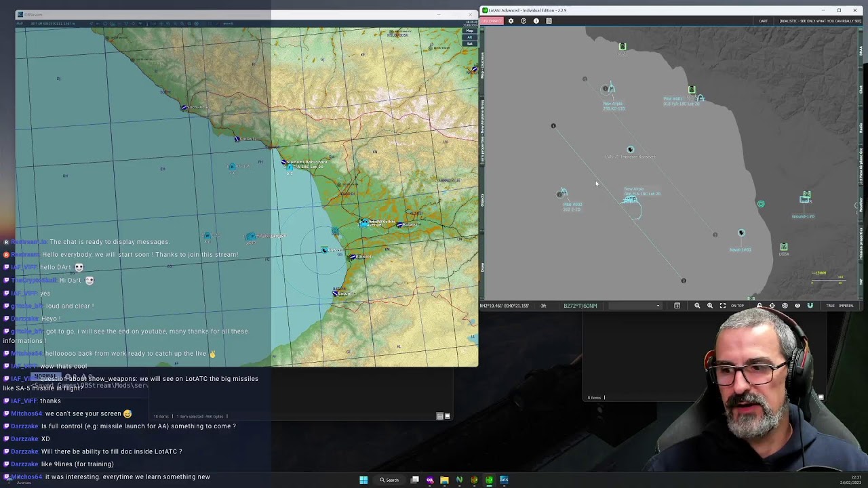The height and width of the screenshot is (488, 868).
Task: Click the red Disconnect button in LotAtc
Action: (492, 21)
